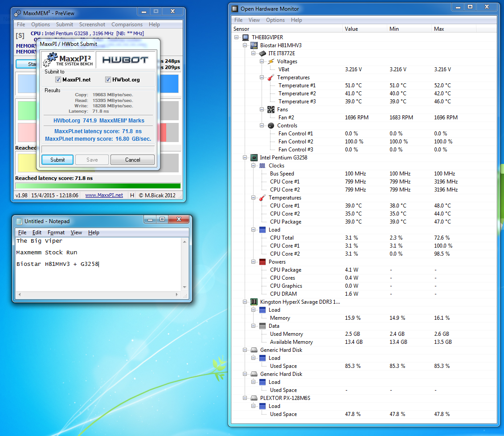Click the Value column header
Viewport: 504px width, 436px height.
[365, 29]
